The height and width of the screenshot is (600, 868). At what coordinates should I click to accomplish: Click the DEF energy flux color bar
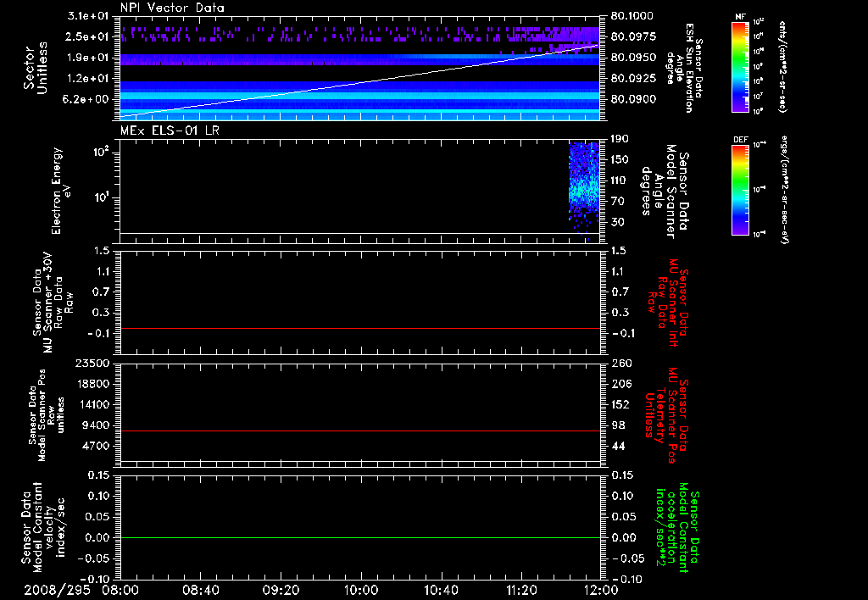(x=740, y=189)
